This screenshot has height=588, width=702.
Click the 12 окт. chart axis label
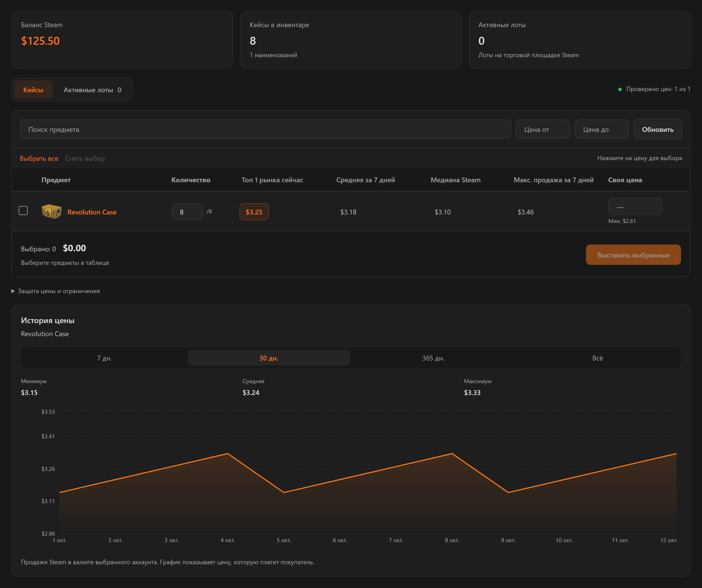coord(669,540)
